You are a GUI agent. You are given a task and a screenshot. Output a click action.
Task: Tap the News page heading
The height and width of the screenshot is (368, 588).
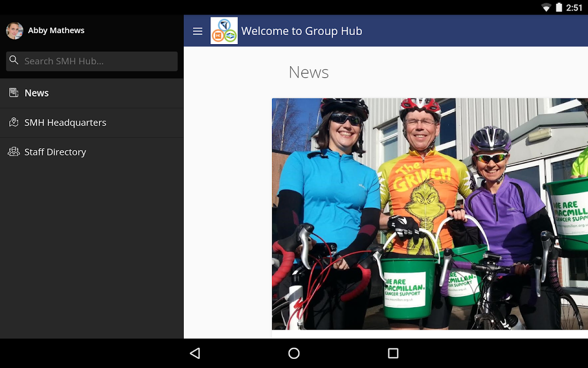pyautogui.click(x=309, y=72)
